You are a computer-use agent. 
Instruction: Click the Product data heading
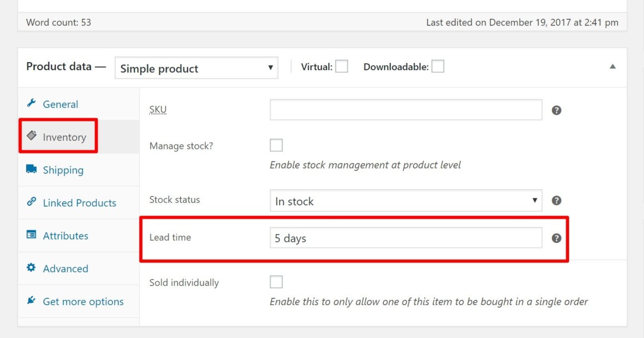[66, 67]
